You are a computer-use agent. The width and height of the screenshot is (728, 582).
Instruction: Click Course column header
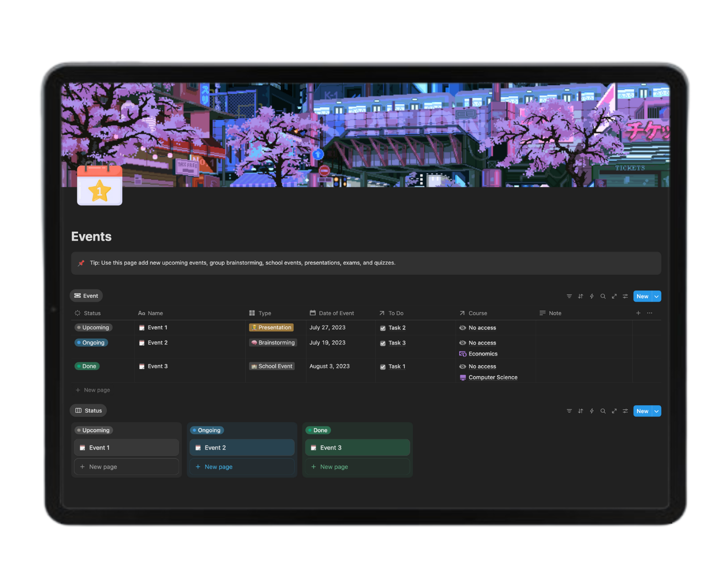[473, 313]
